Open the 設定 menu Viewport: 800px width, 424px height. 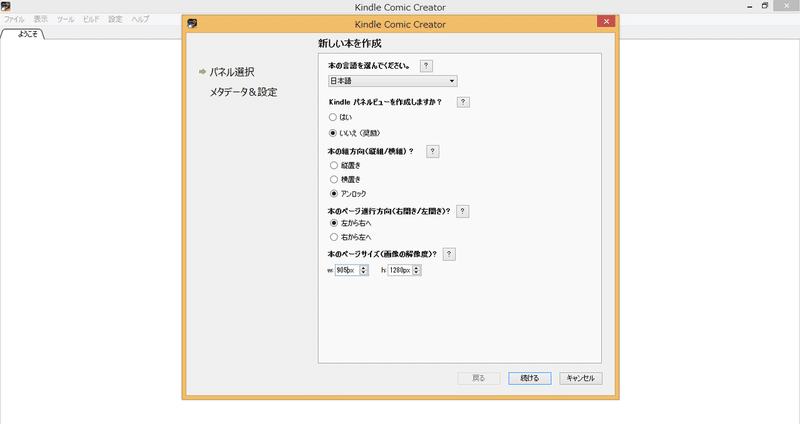point(115,19)
